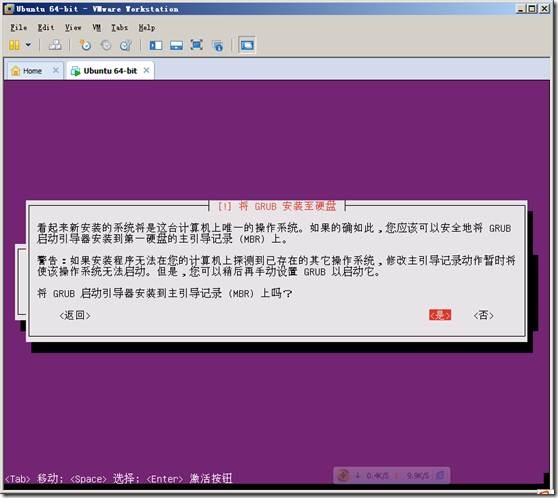Open the View menu
Image resolution: width=558 pixels, height=498 pixels.
tap(73, 27)
